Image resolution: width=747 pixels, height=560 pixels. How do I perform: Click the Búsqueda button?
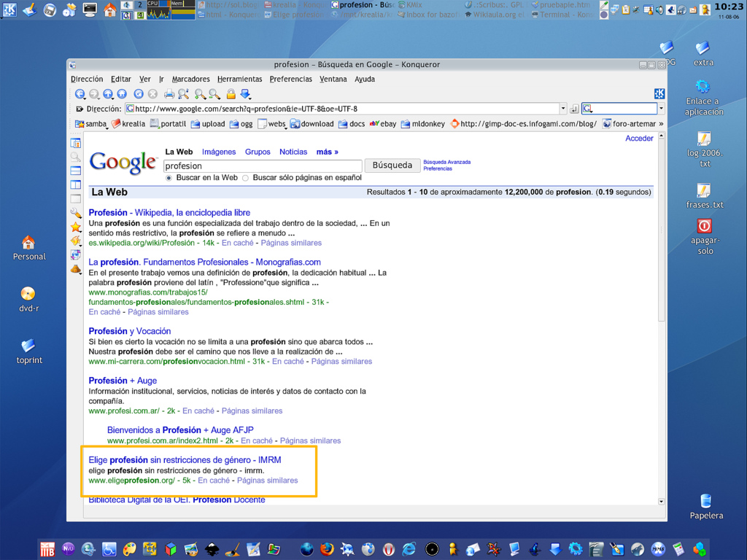click(392, 166)
